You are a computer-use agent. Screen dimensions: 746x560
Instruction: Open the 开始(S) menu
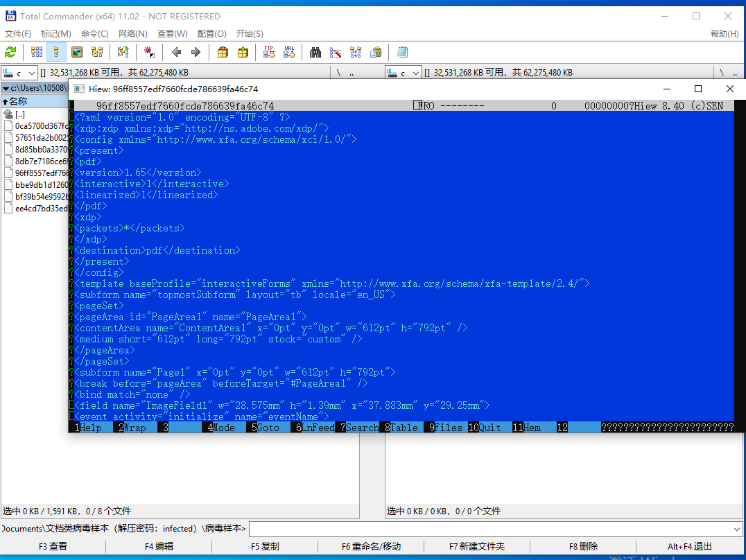click(250, 34)
